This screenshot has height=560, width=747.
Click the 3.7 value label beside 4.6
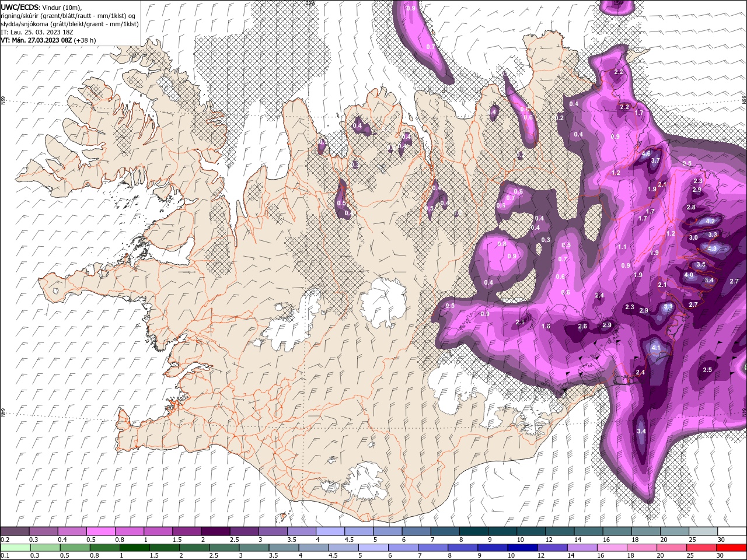click(x=655, y=161)
